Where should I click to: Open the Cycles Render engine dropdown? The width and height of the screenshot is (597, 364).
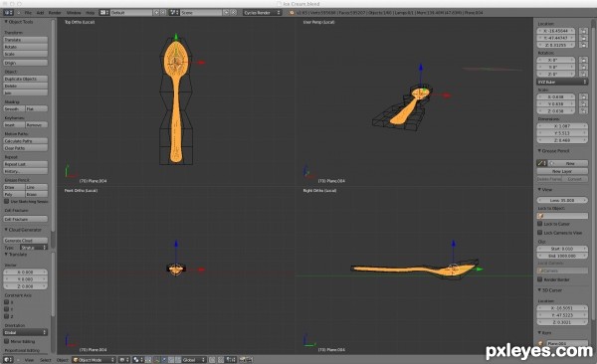263,13
